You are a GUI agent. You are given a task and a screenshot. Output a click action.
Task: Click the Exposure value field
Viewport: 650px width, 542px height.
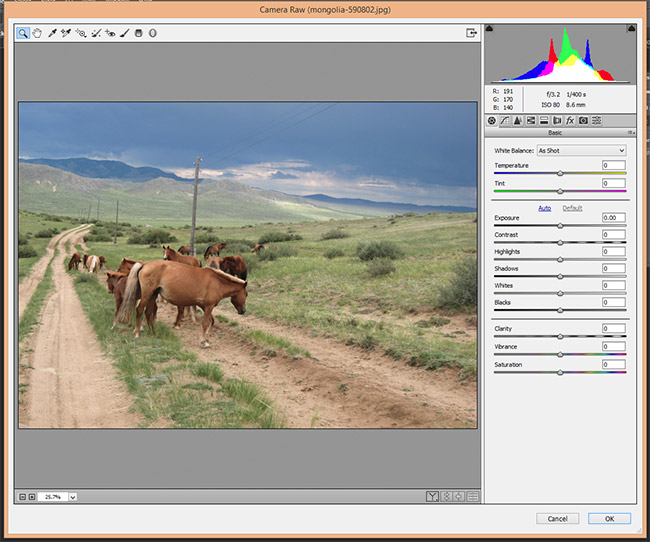click(614, 218)
